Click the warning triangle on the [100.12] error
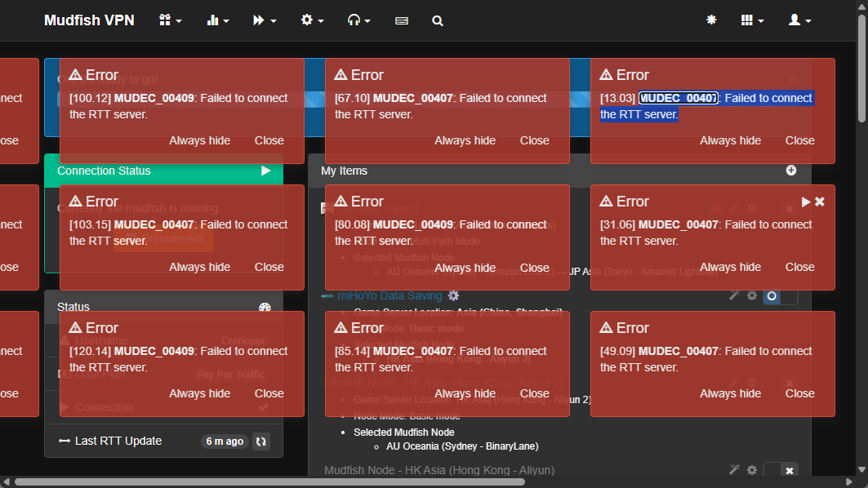Viewport: 868px width, 488px height. click(x=76, y=75)
